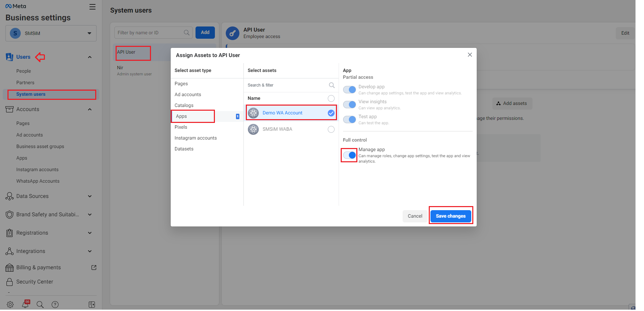Image resolution: width=644 pixels, height=311 pixels.
Task: Select Apps asset type
Action: [207, 116]
